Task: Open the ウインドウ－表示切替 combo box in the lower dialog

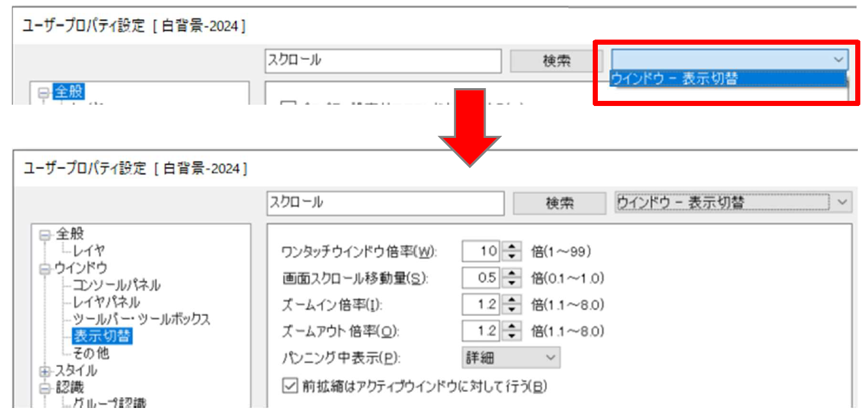Action: (733, 202)
